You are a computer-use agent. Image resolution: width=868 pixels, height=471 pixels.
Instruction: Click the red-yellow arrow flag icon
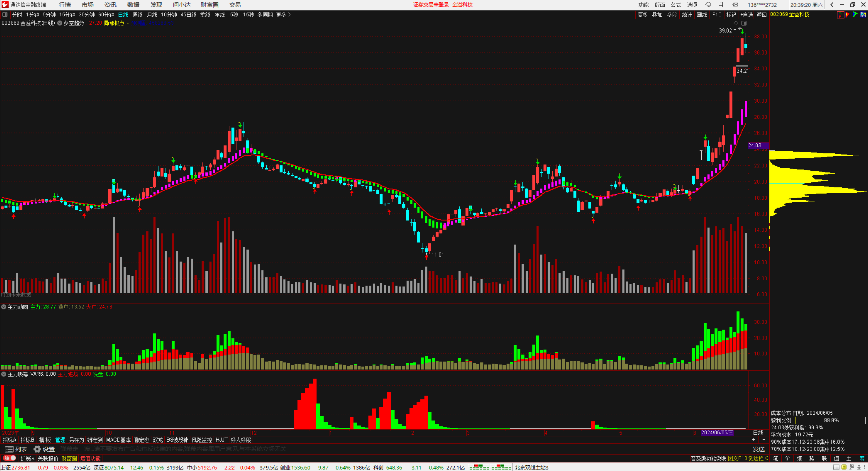coord(848,15)
